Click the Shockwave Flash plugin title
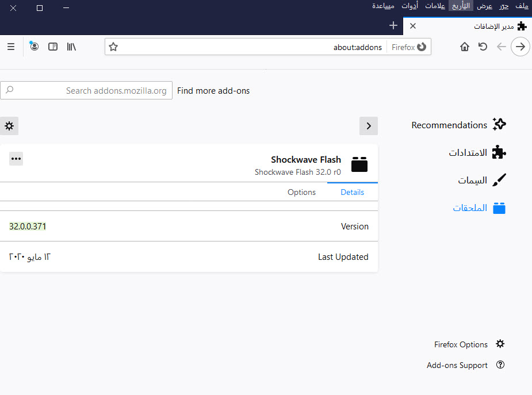The height and width of the screenshot is (395, 532). tap(306, 159)
